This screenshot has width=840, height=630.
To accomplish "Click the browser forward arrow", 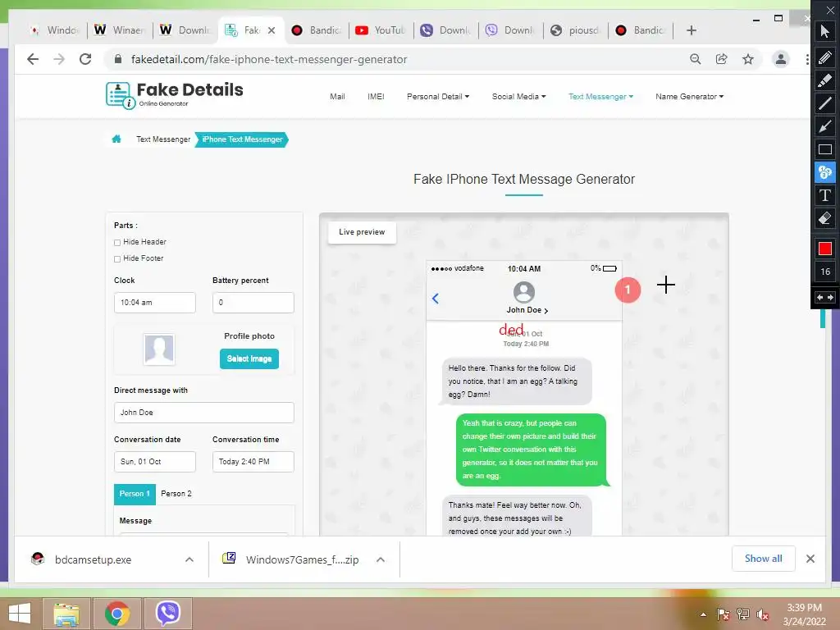I will (59, 59).
